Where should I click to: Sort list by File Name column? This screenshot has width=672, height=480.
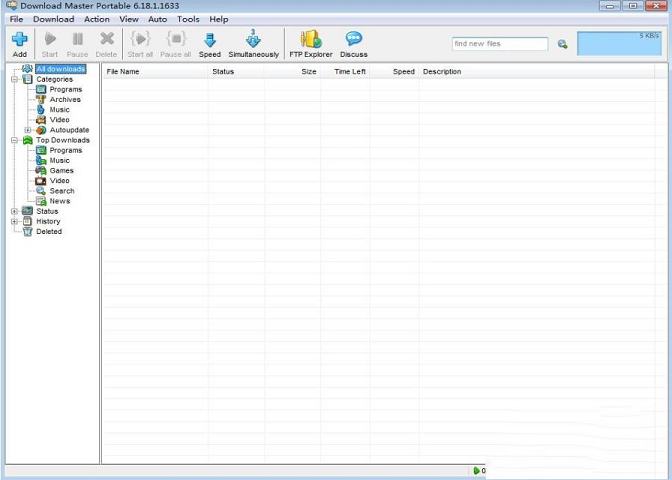(x=123, y=72)
